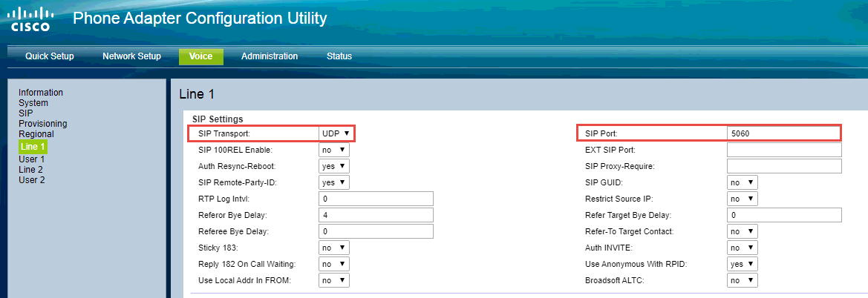
Task: Open Line 2 settings
Action: pyautogui.click(x=30, y=170)
